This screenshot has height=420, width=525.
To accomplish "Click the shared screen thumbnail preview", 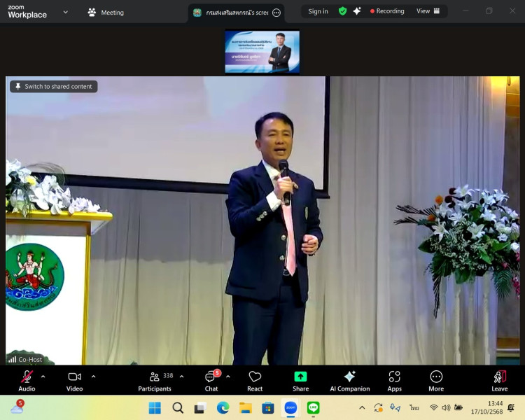I will coord(262,52).
